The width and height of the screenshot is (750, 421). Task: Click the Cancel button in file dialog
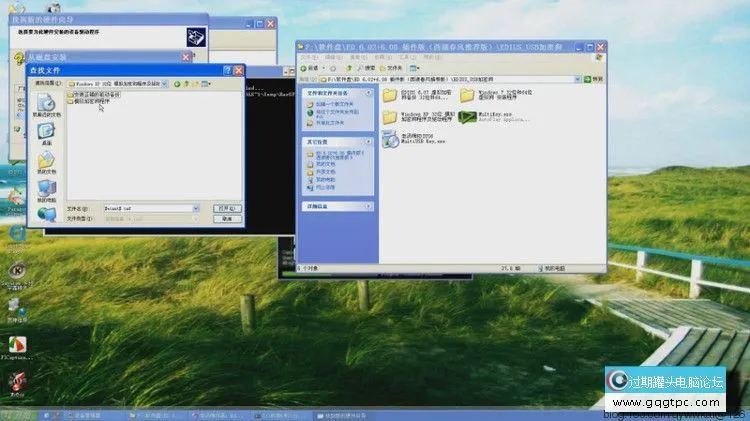coord(226,217)
